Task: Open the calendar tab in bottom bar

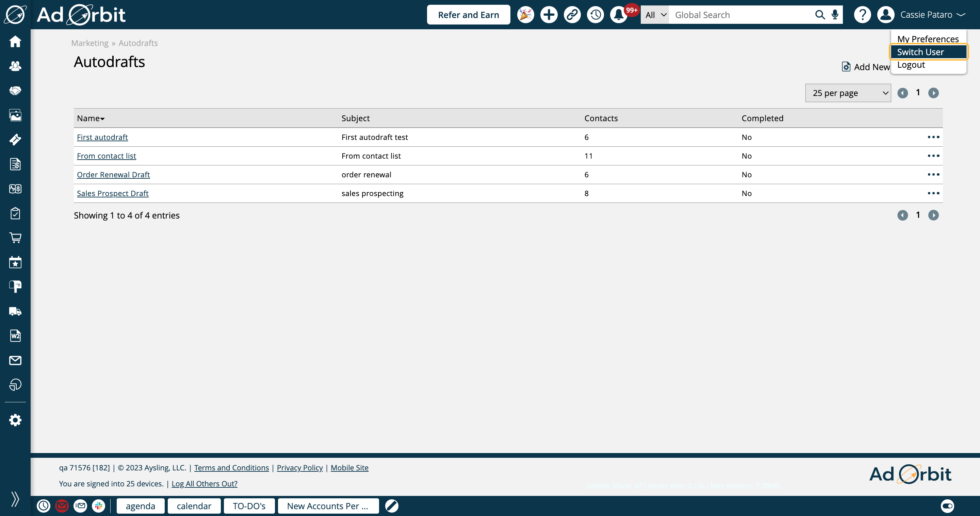Action: [194, 506]
